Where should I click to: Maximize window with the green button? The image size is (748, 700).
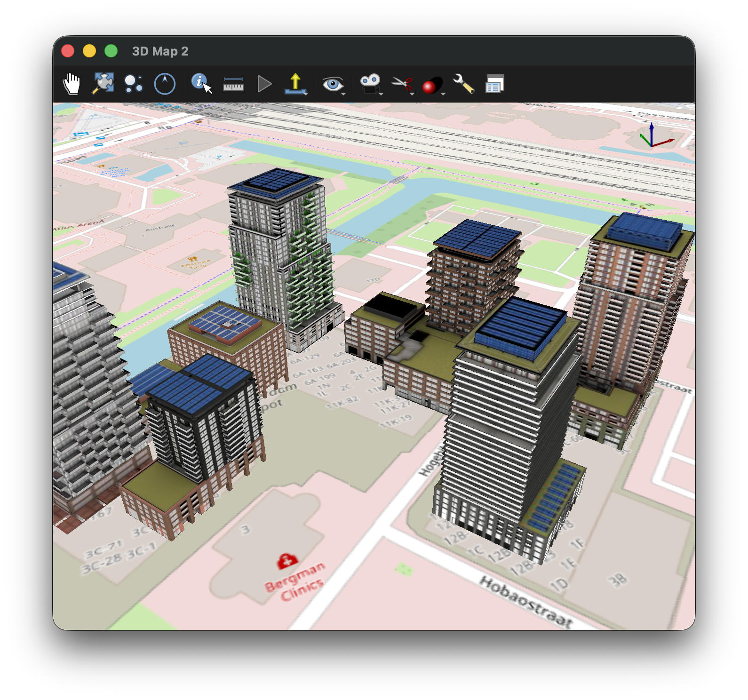tap(111, 51)
